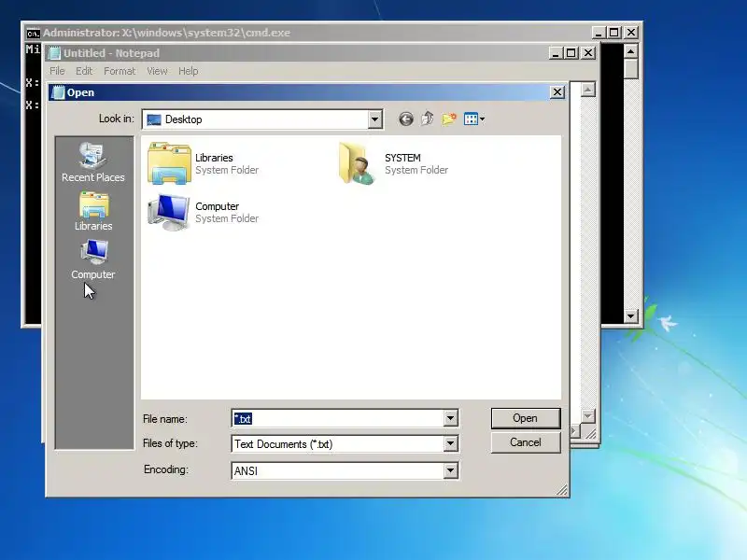Click the Notepad icon in Untitled - Notepad title bar
The height and width of the screenshot is (560, 747).
point(55,53)
